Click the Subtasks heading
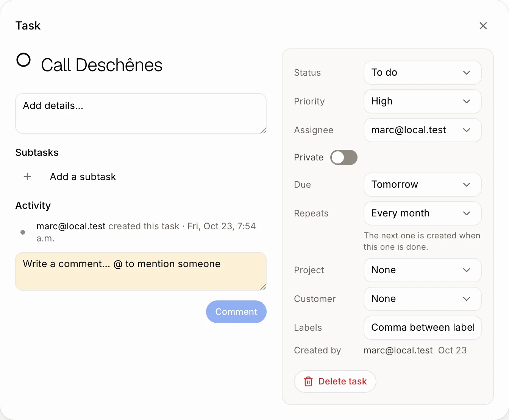The width and height of the screenshot is (509, 420). coord(37,152)
